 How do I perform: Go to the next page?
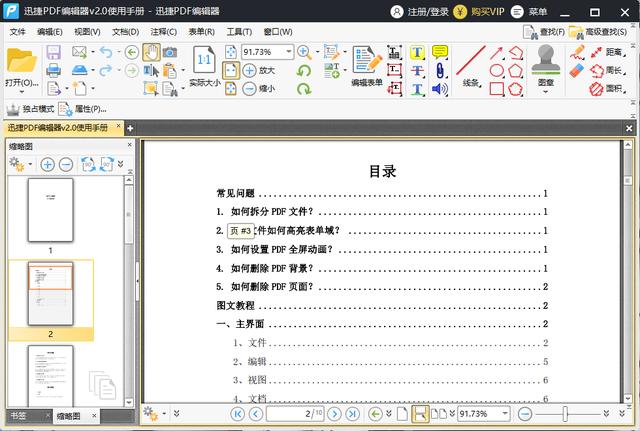point(334,414)
